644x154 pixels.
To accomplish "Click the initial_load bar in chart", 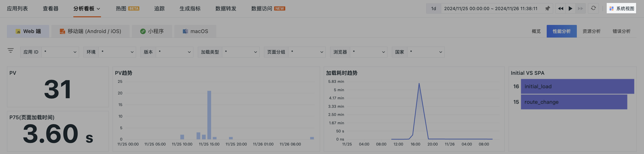I will pos(578,86).
